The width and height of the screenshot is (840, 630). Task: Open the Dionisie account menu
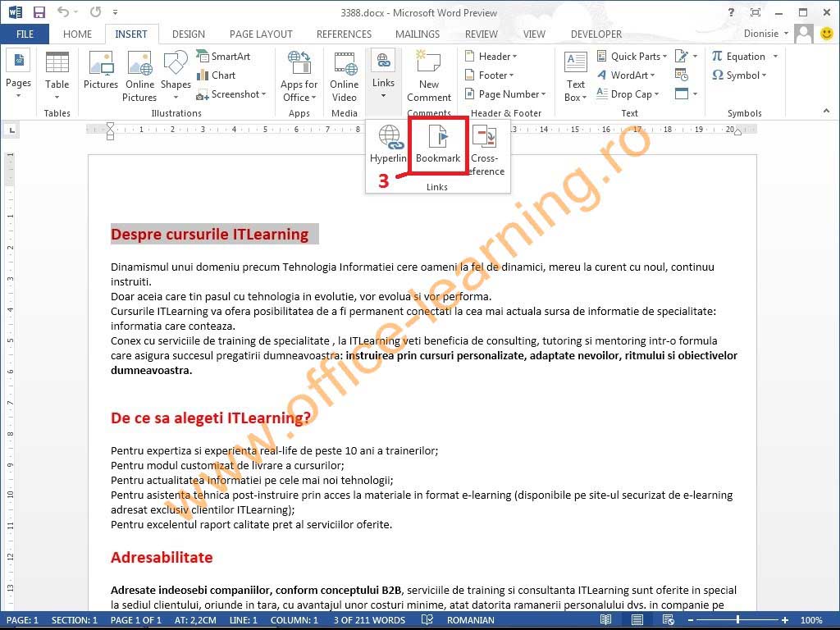pyautogui.click(x=766, y=34)
